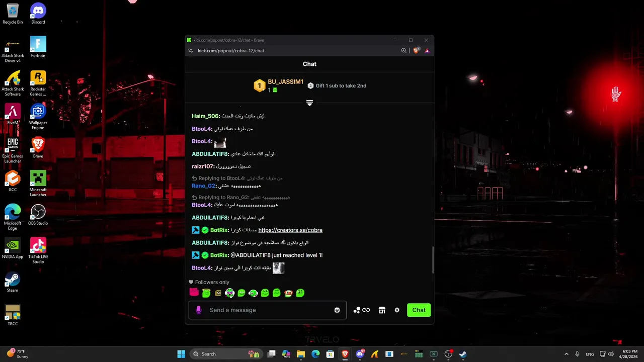Open GCC desktop shortcut
This screenshot has height=362, width=644.
coord(13,182)
